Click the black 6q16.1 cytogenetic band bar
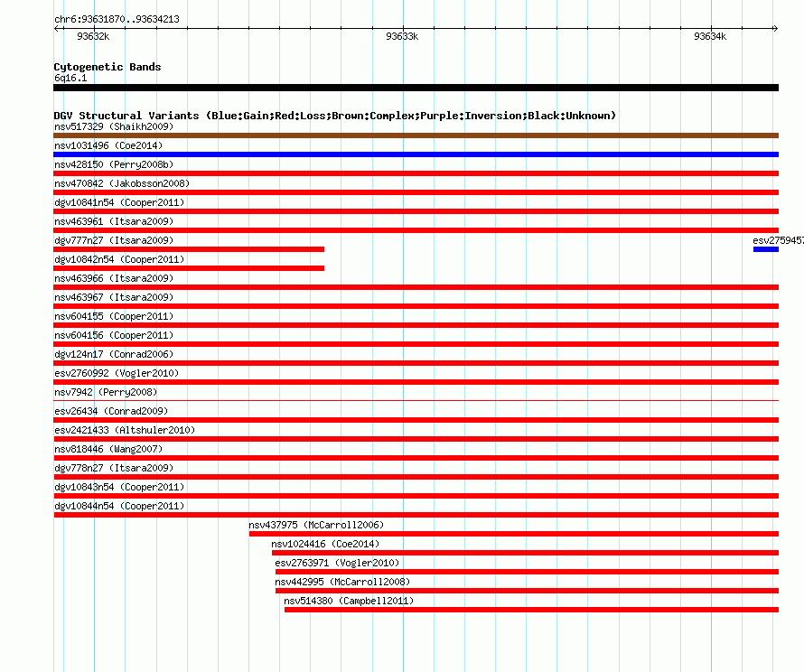804x672 pixels. point(416,88)
